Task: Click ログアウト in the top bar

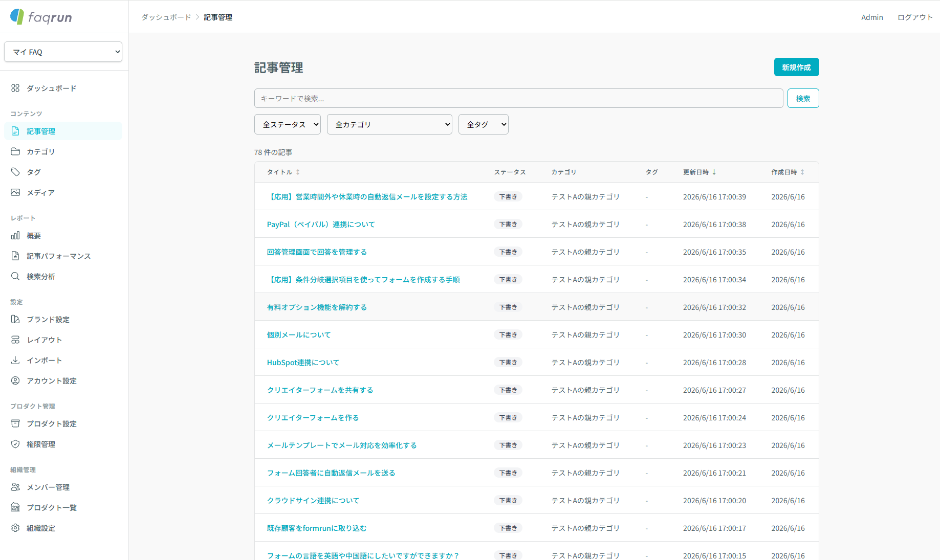Action: (x=915, y=17)
